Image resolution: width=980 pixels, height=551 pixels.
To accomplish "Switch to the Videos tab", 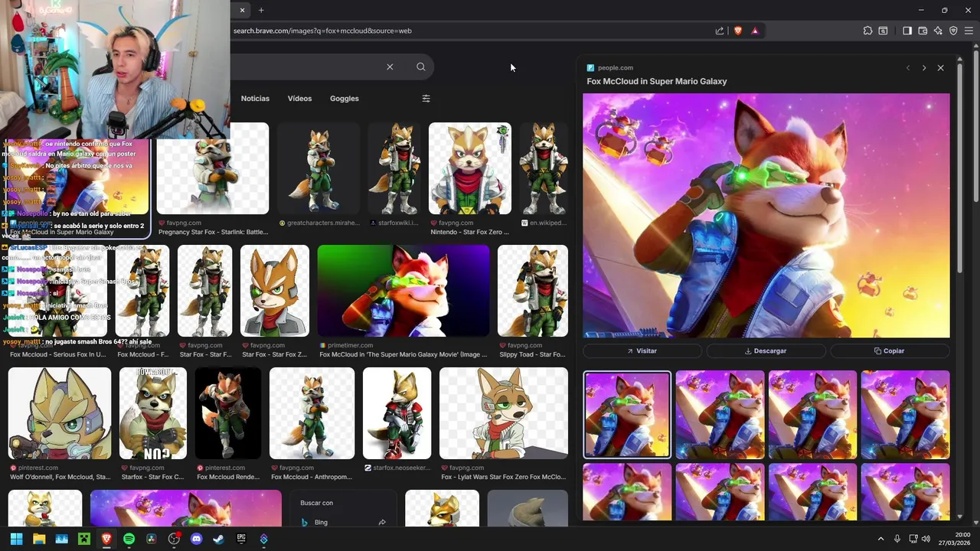I will pos(299,98).
